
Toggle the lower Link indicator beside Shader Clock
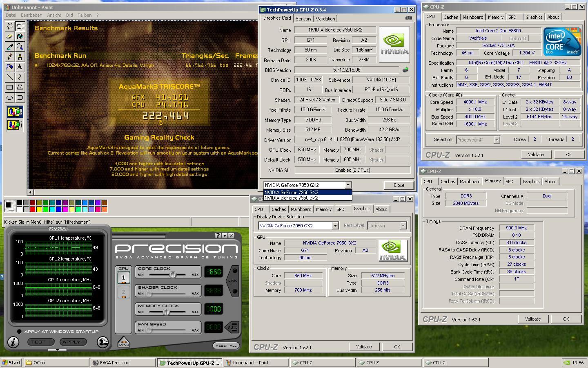pos(234,291)
